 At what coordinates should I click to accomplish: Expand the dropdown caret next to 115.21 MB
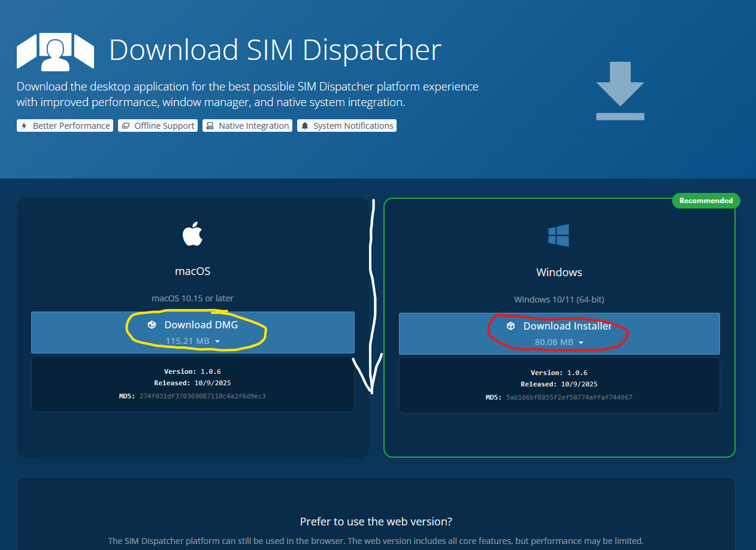pos(217,342)
